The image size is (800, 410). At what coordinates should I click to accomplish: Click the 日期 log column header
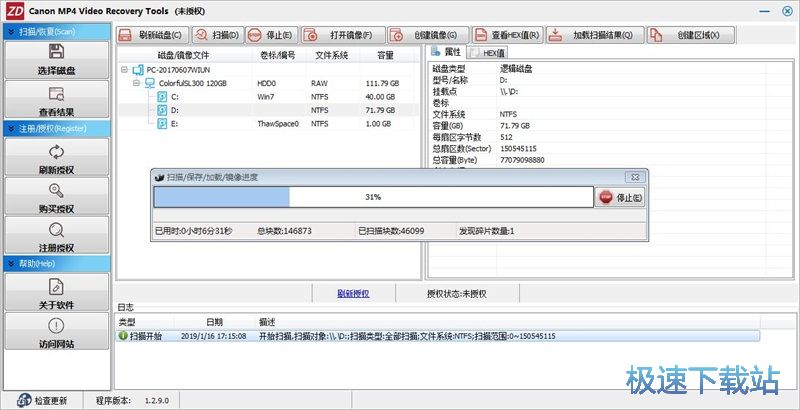(x=214, y=322)
